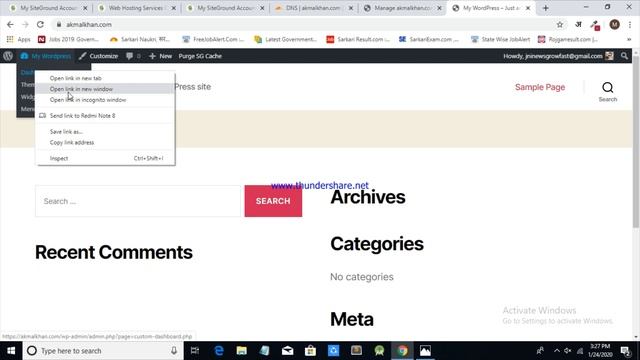Open the Mail app from taskbar

point(287,351)
